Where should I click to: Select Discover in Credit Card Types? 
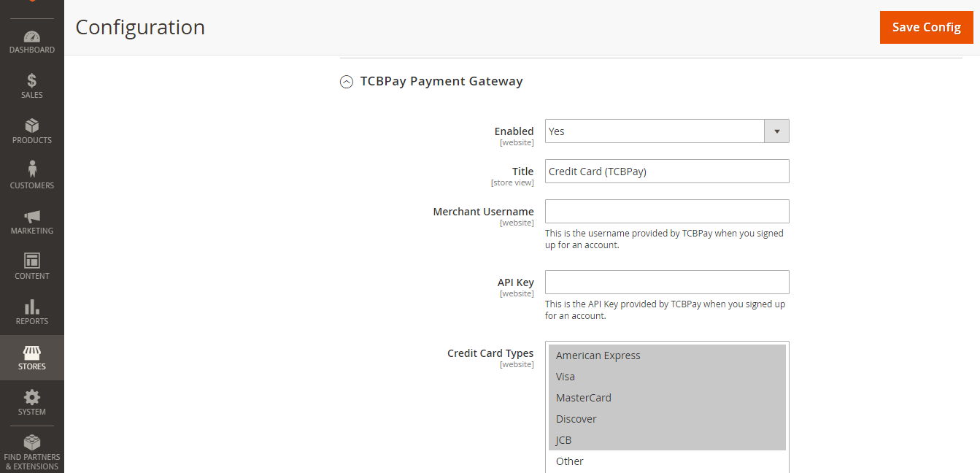(x=667, y=419)
